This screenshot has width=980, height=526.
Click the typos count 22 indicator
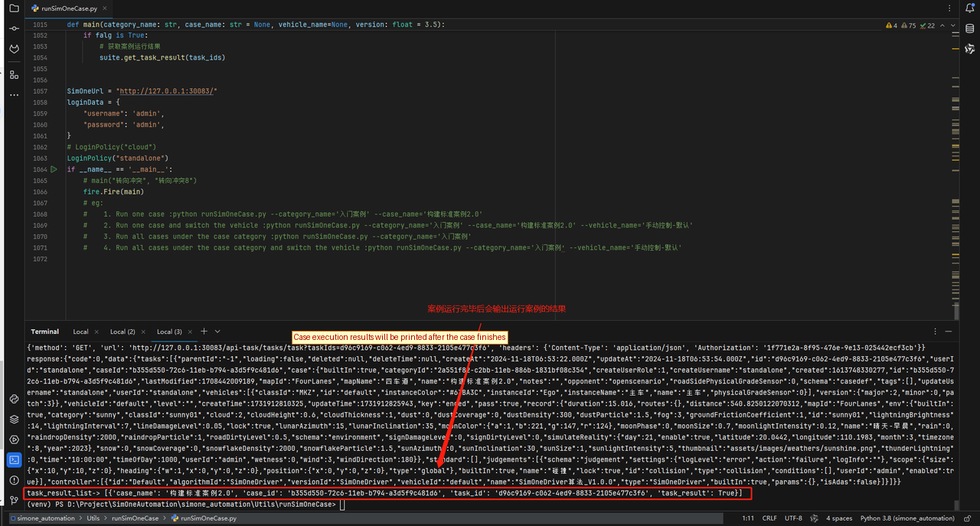point(927,25)
